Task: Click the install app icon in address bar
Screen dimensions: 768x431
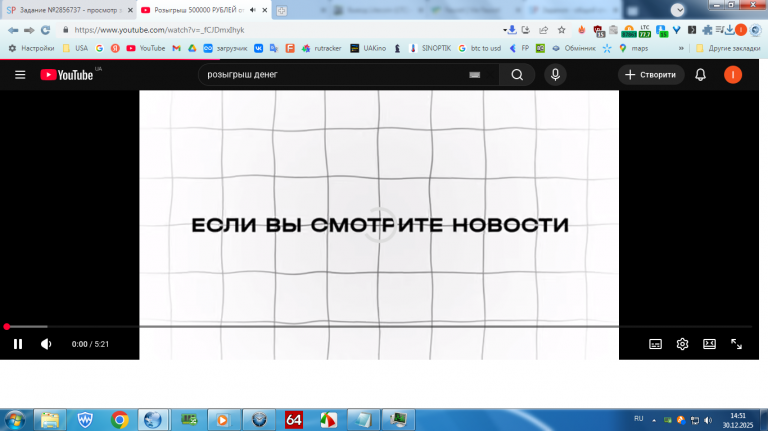Action: click(x=526, y=30)
